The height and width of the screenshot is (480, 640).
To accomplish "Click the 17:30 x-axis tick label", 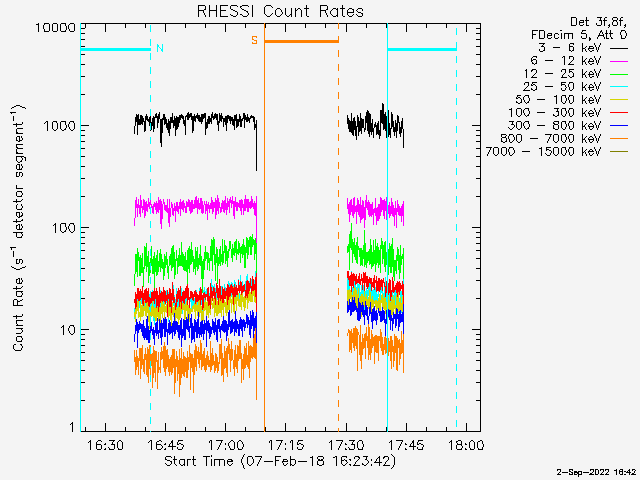I will (x=346, y=445).
